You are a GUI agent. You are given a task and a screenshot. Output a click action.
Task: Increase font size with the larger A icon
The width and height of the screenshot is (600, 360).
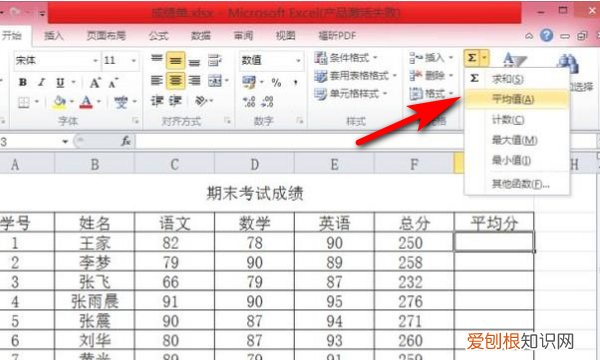pos(95,82)
